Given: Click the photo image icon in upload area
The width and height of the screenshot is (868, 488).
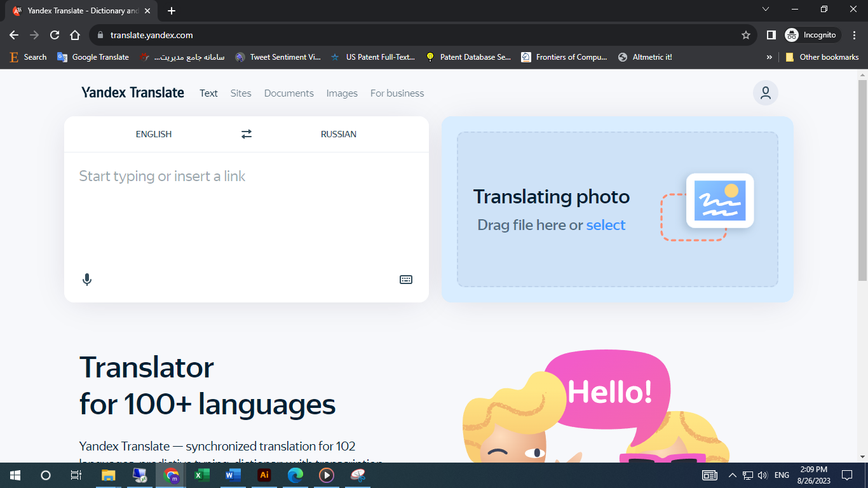Looking at the screenshot, I should 720,200.
